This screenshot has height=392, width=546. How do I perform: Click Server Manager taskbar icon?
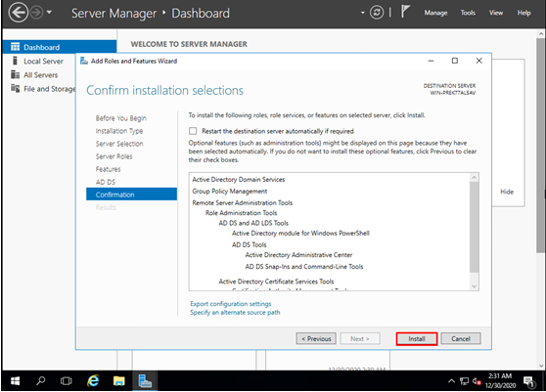pyautogui.click(x=145, y=381)
